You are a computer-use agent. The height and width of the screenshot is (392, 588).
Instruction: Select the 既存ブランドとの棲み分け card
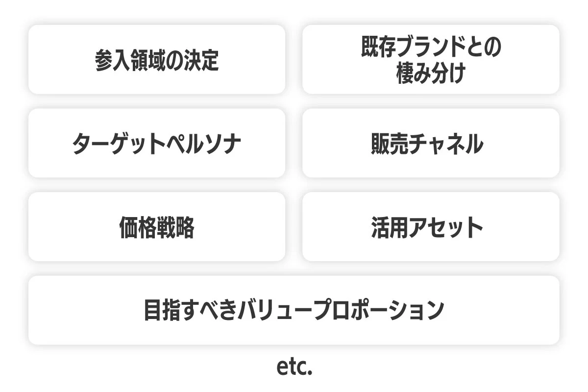coord(431,59)
